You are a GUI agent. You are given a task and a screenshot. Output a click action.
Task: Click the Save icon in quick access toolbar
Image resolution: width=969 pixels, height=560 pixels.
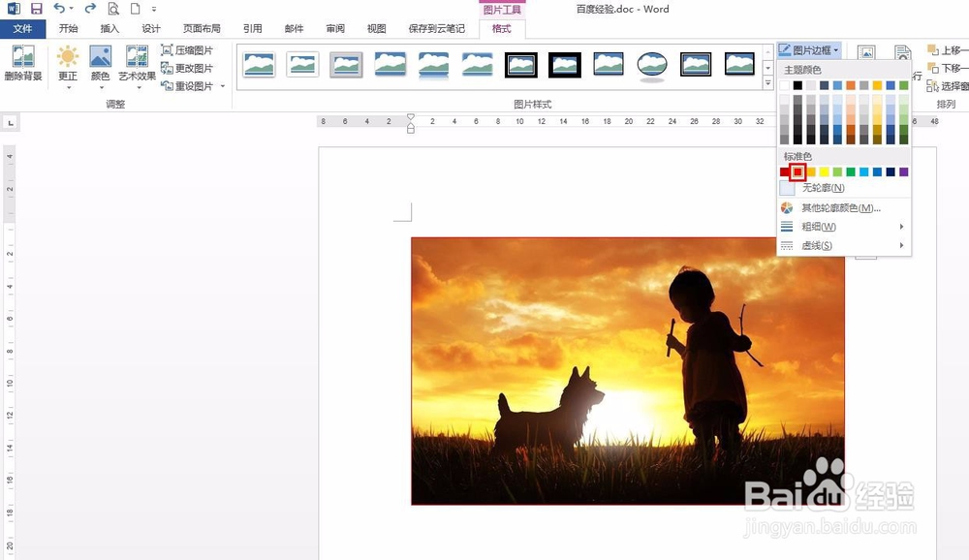(37, 9)
